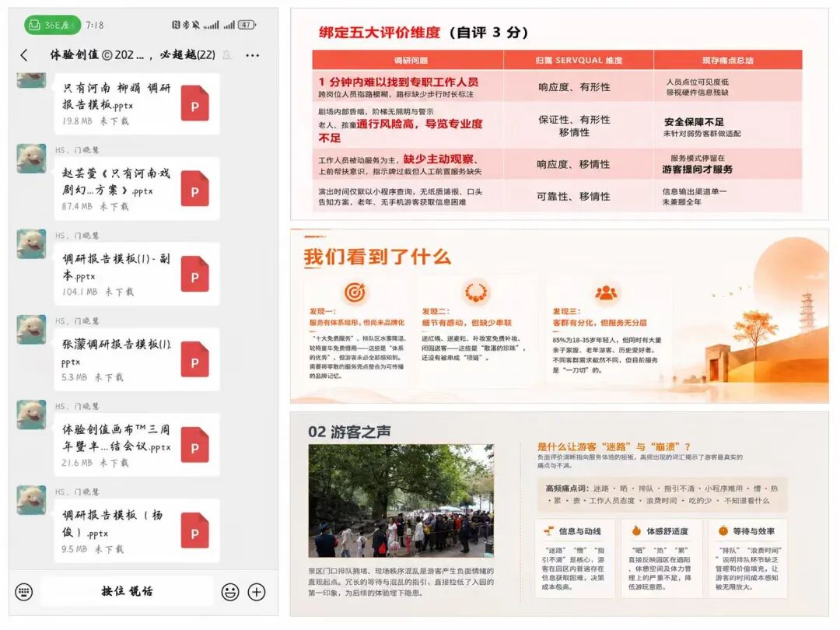Tap file name 调研报告模板(1)-副本.pptx

point(116,267)
